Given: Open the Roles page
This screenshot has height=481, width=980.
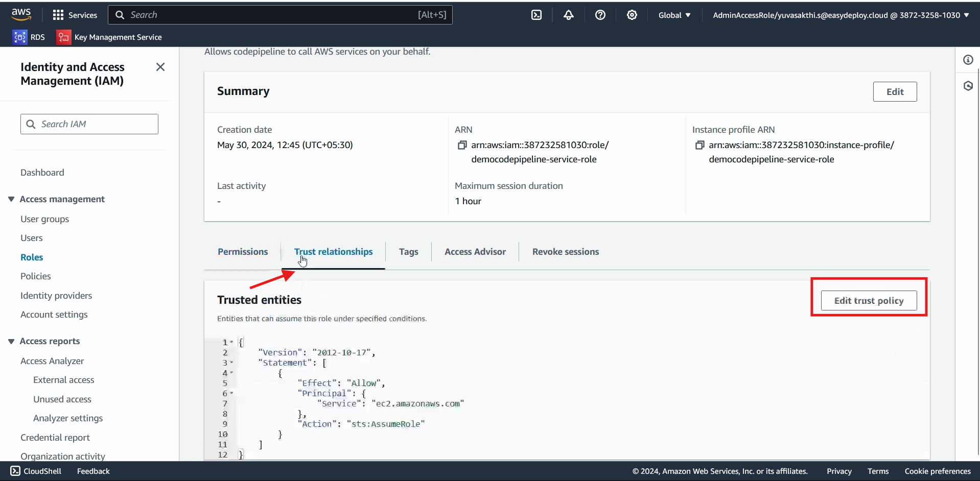Looking at the screenshot, I should click(32, 257).
